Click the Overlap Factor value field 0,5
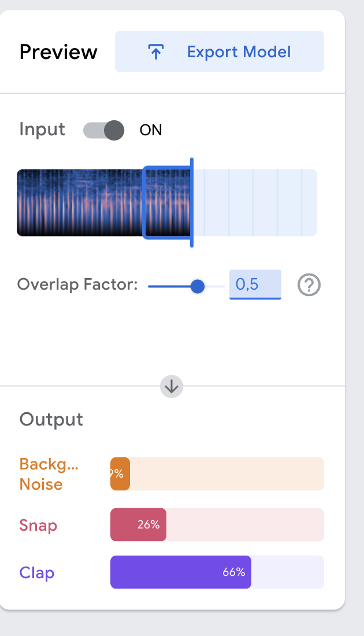 (x=255, y=284)
